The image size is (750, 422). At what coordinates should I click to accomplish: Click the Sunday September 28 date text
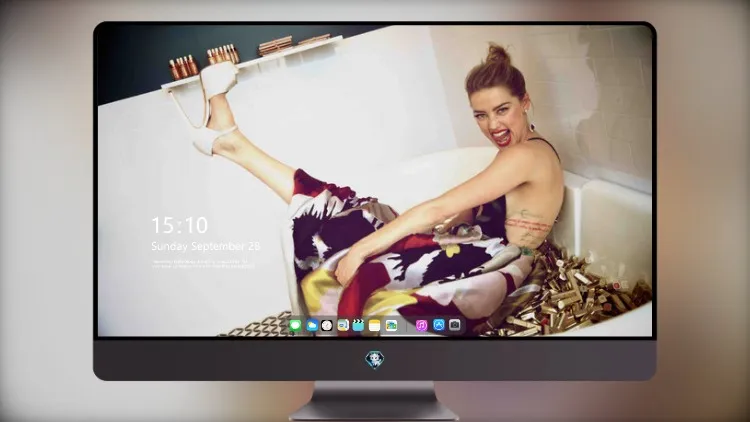point(206,246)
